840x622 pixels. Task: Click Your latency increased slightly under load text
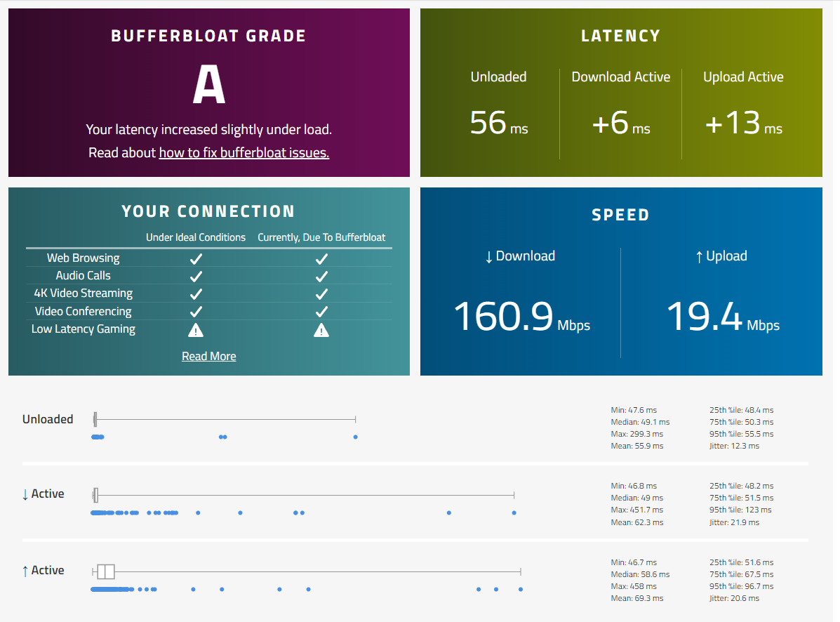click(x=209, y=130)
